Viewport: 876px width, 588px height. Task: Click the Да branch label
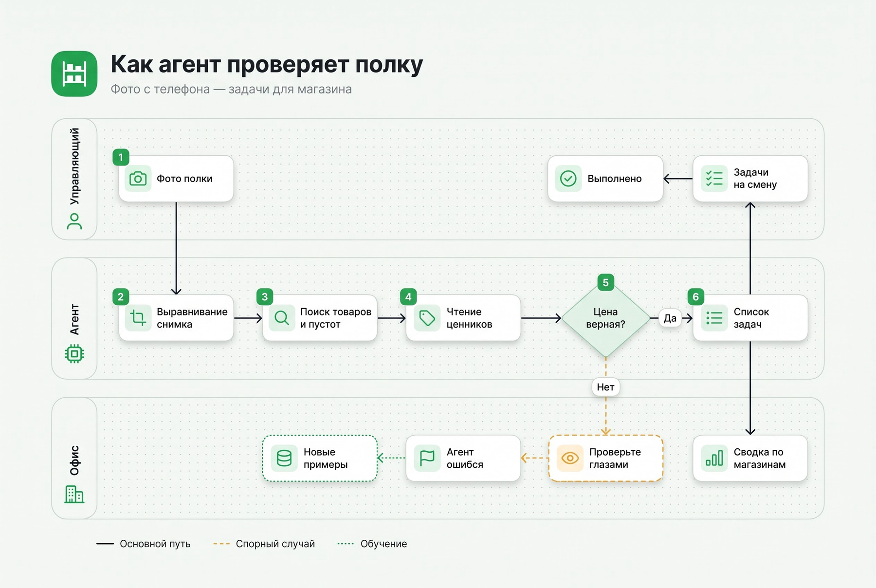pos(670,318)
